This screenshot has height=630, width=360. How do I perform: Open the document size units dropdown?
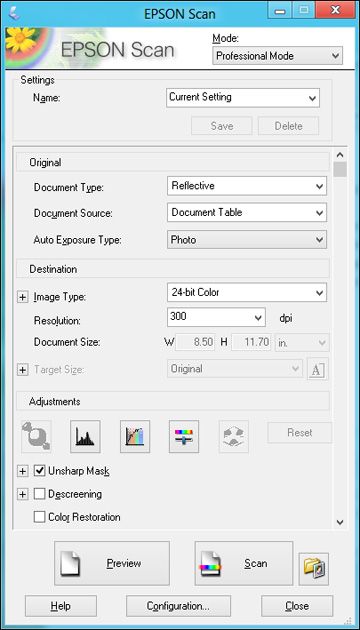302,343
